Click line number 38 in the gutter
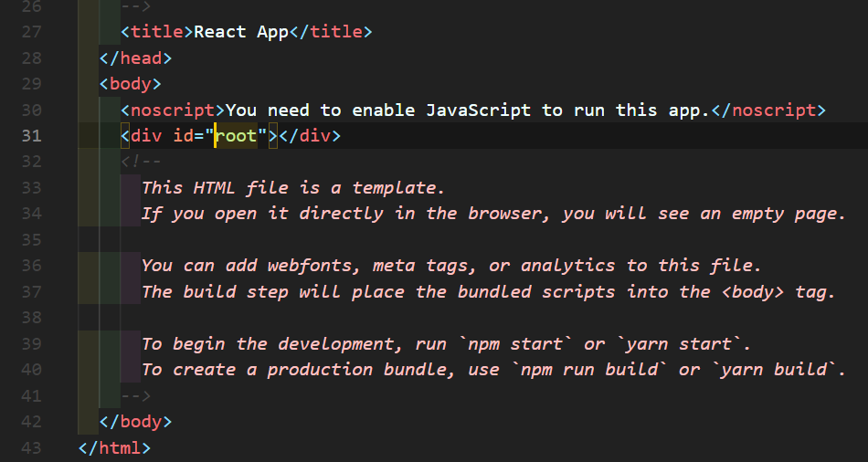This screenshot has height=462, width=868. coord(32,318)
